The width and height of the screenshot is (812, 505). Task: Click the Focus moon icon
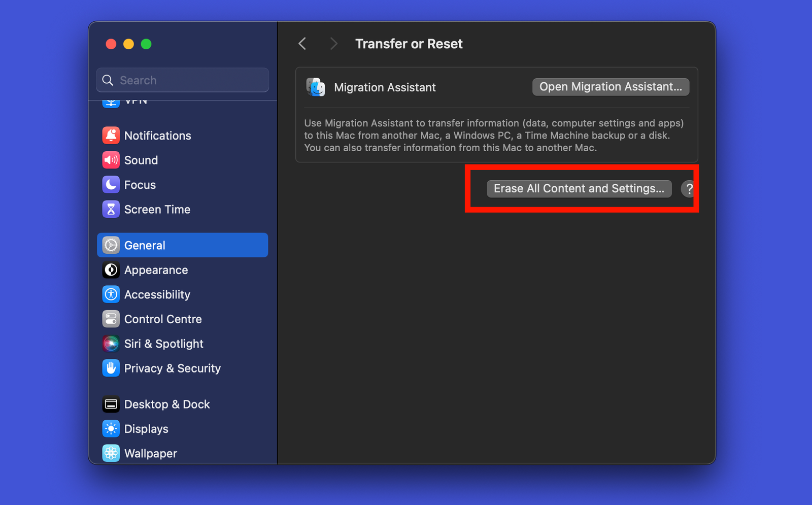pyautogui.click(x=111, y=185)
